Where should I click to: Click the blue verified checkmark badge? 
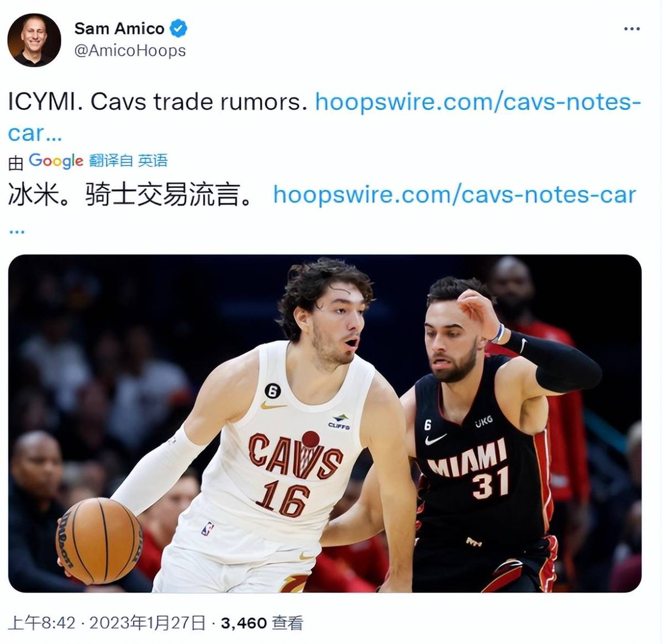pos(178,28)
